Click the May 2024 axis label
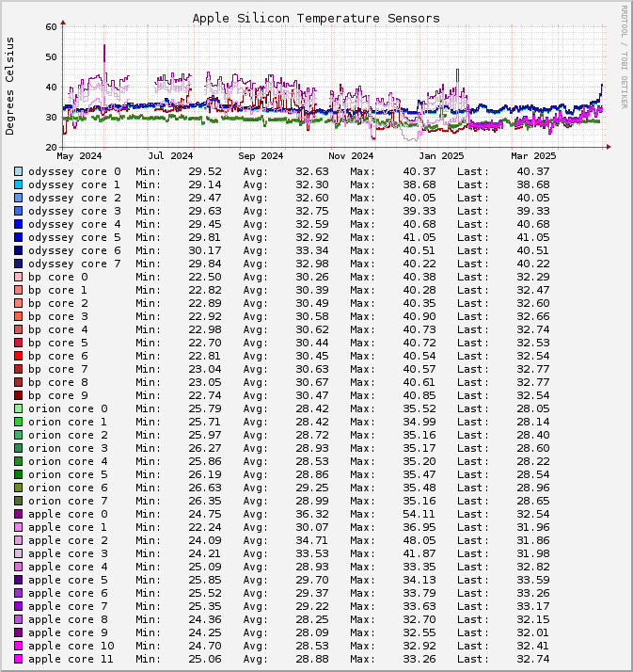This screenshot has height=672, width=633. click(79, 156)
